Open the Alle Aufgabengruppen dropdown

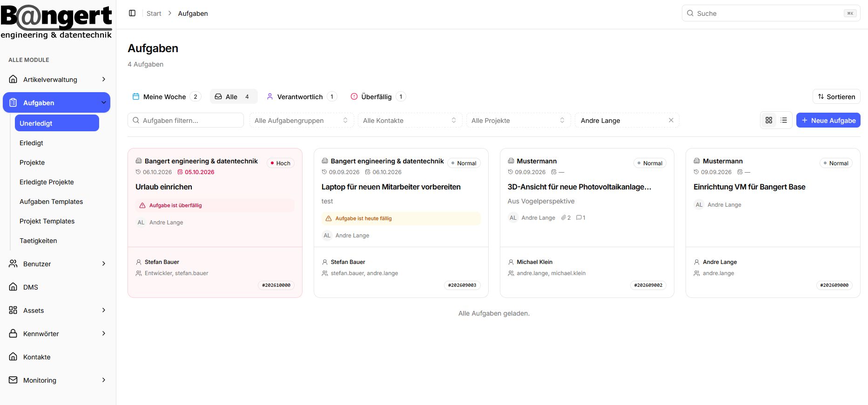(302, 120)
